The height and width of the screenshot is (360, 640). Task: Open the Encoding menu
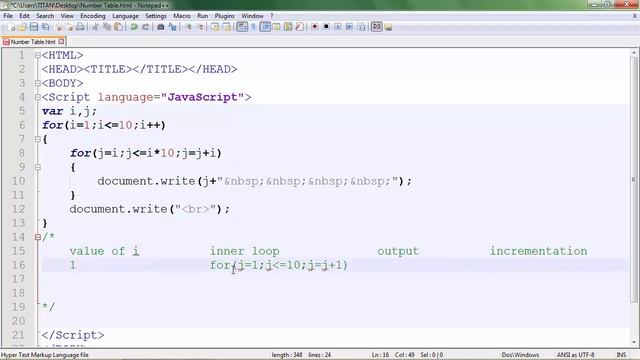(x=93, y=16)
